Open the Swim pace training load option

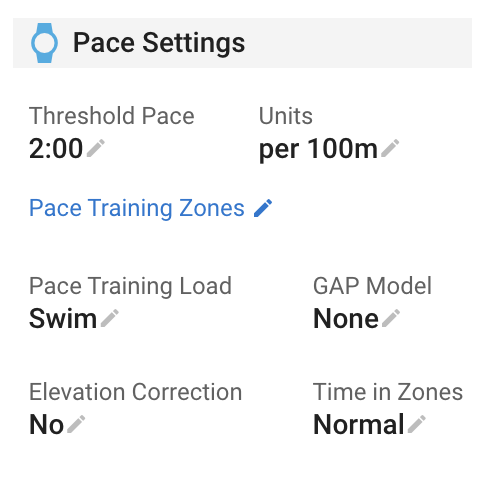[63, 319]
